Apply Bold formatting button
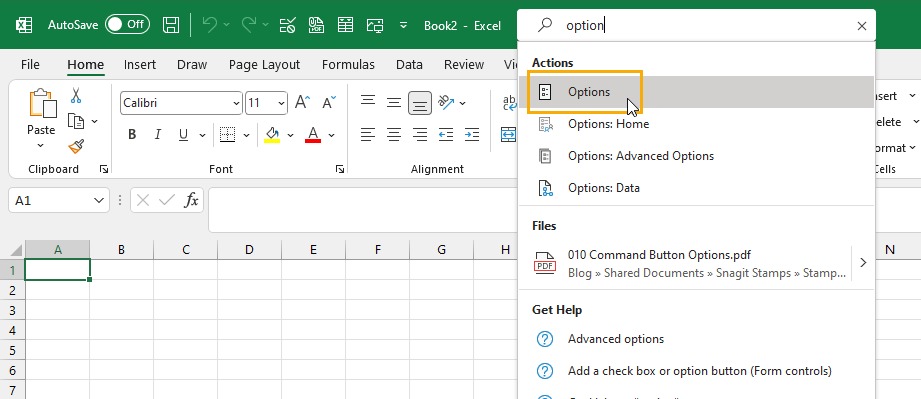The image size is (921, 399). pyautogui.click(x=132, y=135)
